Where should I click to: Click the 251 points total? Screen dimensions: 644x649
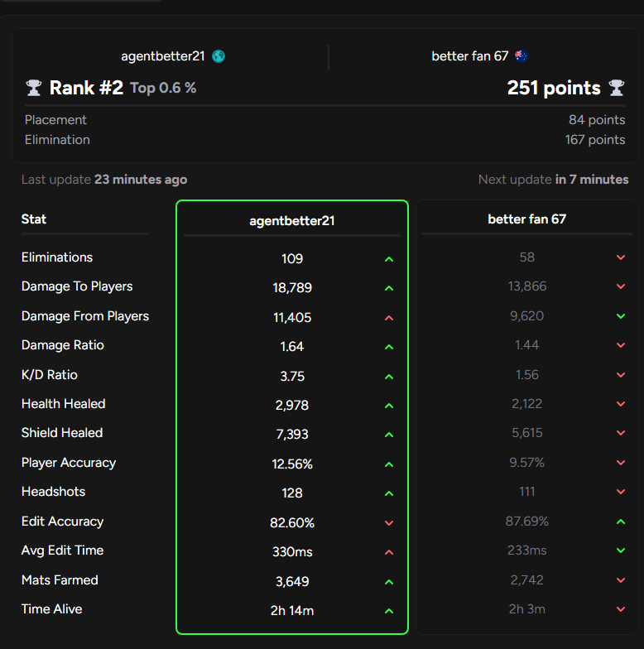[x=554, y=88]
